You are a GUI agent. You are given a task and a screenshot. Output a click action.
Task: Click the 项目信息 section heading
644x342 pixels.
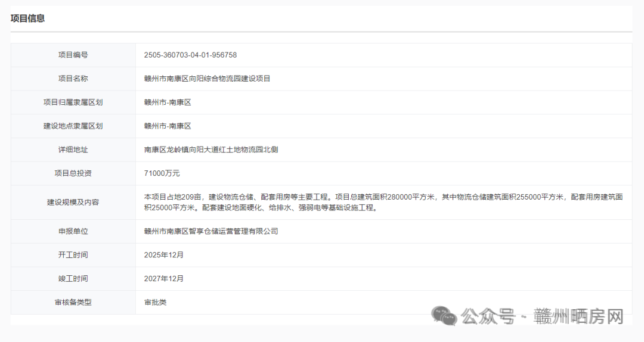(x=27, y=18)
